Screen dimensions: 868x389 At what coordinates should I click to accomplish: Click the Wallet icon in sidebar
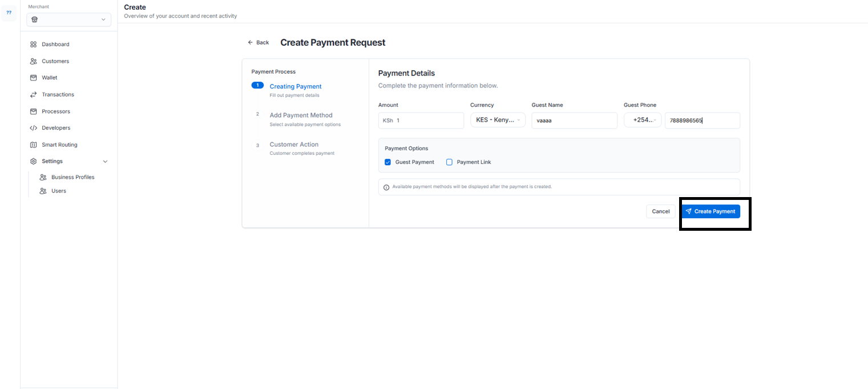[33, 78]
